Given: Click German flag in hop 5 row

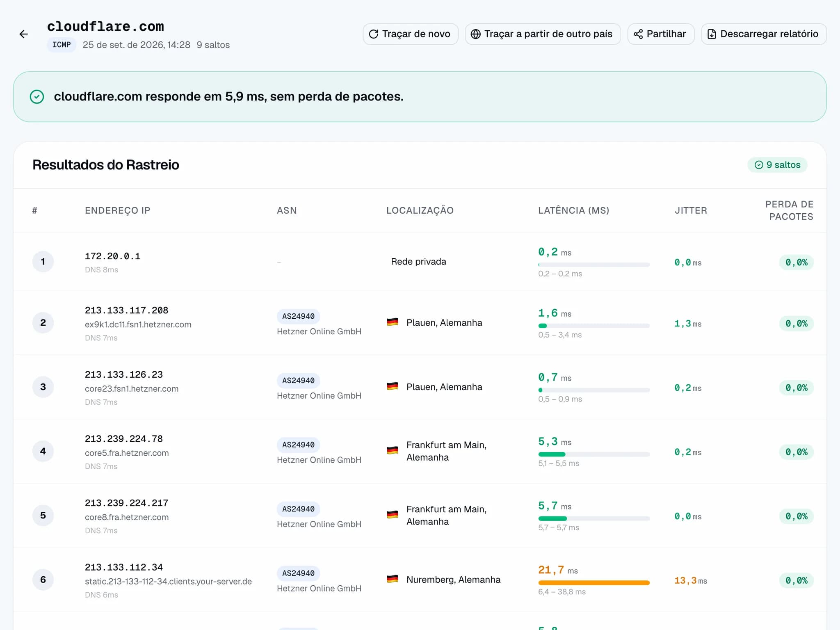Looking at the screenshot, I should [x=393, y=515].
